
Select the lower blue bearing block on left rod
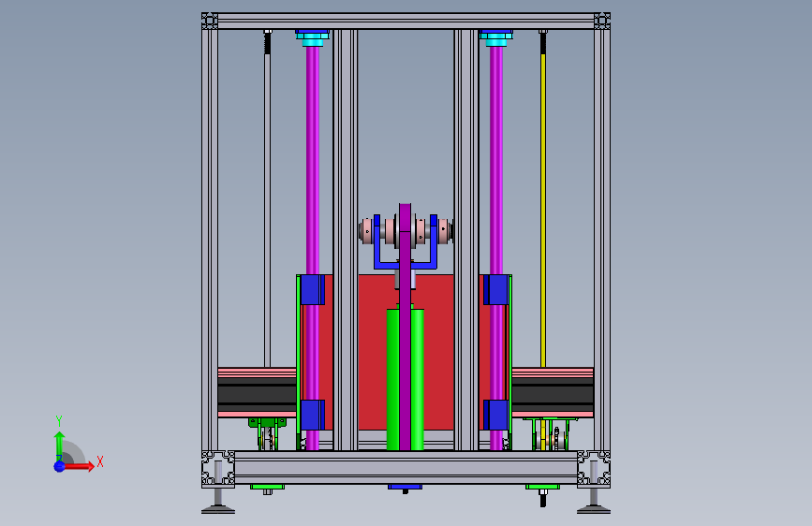pos(312,415)
